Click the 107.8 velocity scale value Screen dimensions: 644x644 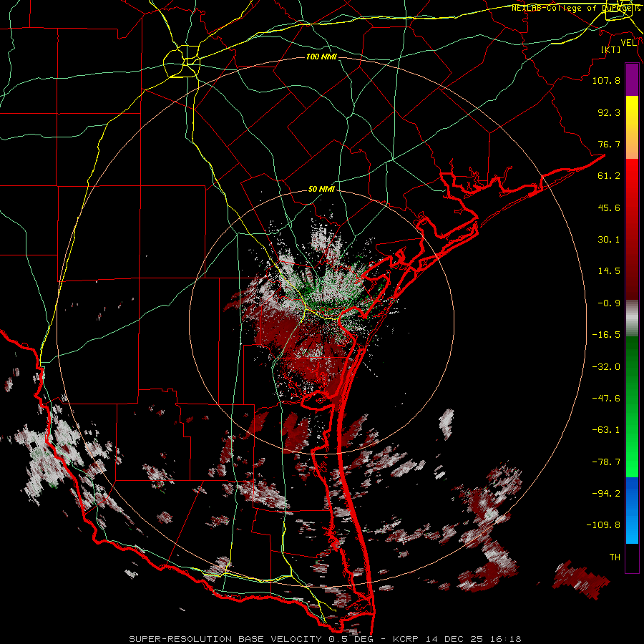pos(606,80)
